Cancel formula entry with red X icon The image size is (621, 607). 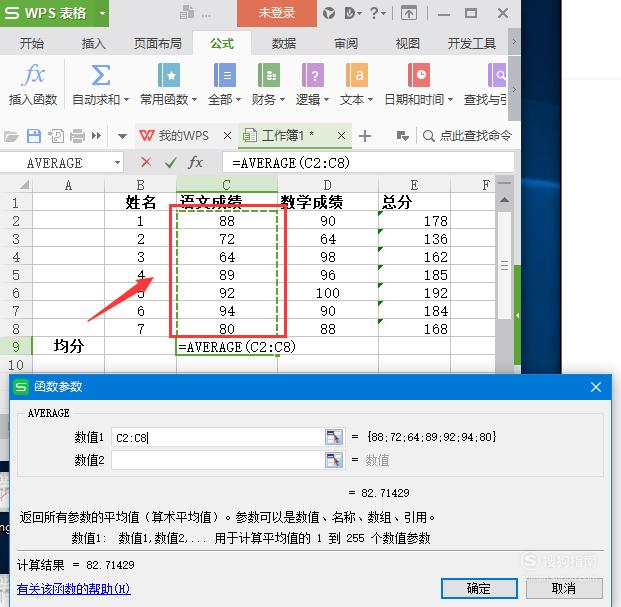[x=146, y=162]
